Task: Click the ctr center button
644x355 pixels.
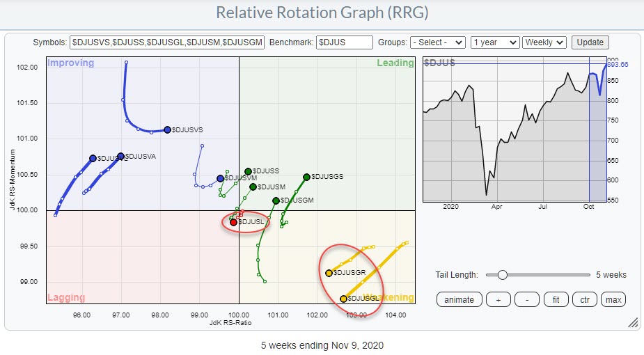Action: click(585, 300)
